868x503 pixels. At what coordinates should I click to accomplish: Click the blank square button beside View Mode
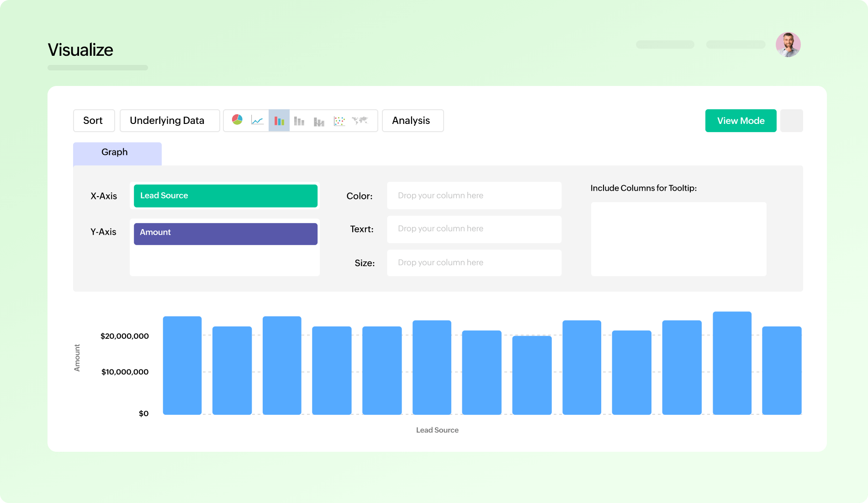tap(791, 121)
